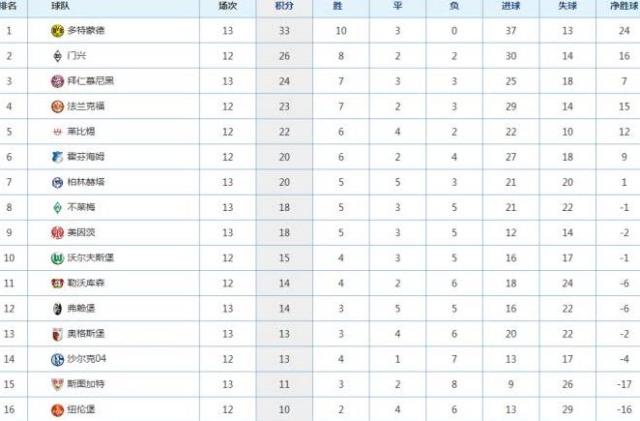Click the Werder Bremen green diamond logo

pyautogui.click(x=58, y=207)
